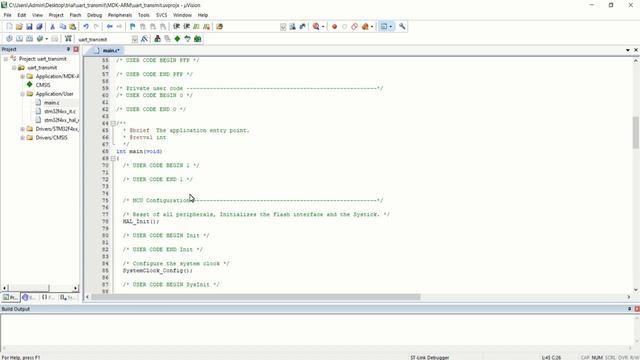Toggle a breakpoint with the red dot icon

(x=334, y=27)
